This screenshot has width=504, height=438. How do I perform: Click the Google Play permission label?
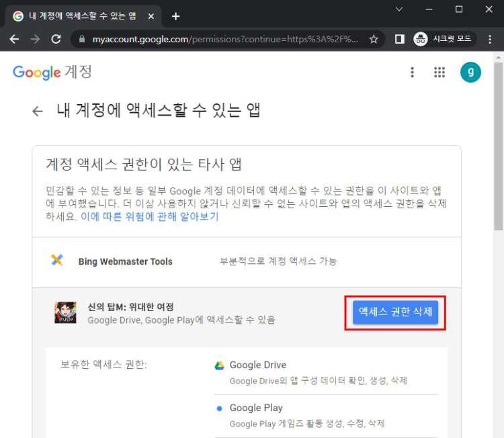[x=256, y=408]
